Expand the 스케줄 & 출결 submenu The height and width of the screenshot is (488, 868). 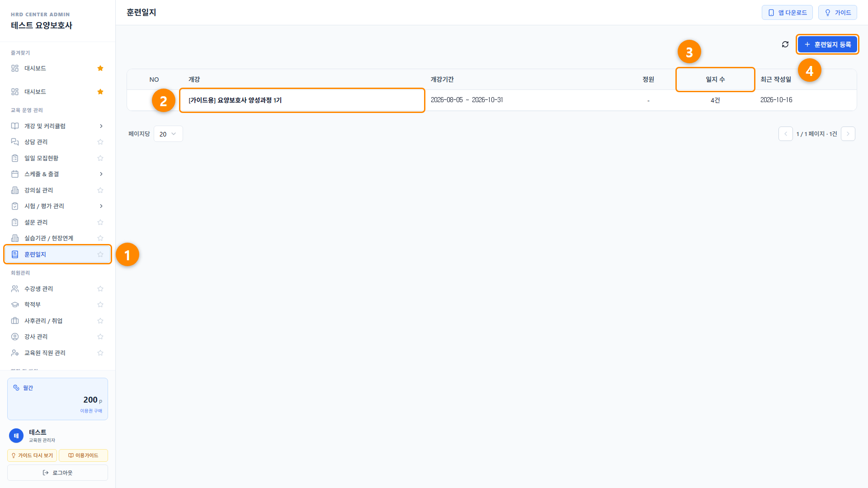[x=101, y=174]
